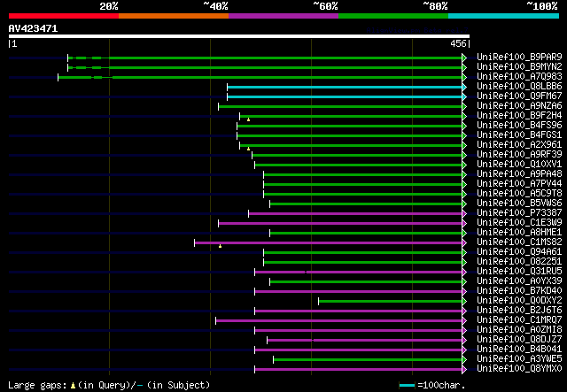567x392 pixels.
Task: Click the yellow gap marker on B9F2H4 row
Action: pyautogui.click(x=248, y=119)
